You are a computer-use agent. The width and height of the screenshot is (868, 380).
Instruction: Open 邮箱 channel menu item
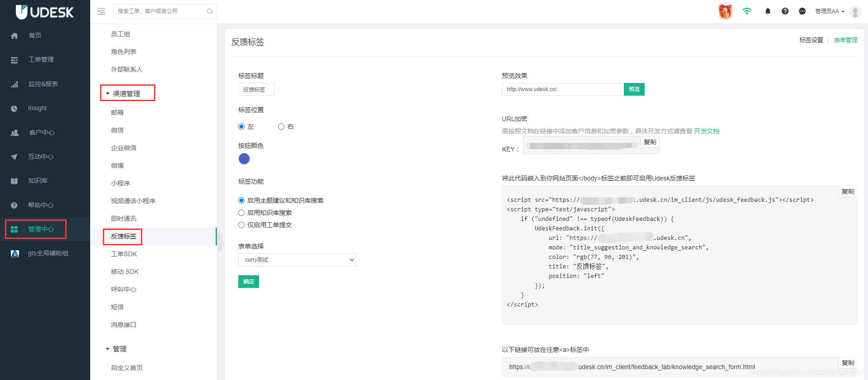[117, 112]
